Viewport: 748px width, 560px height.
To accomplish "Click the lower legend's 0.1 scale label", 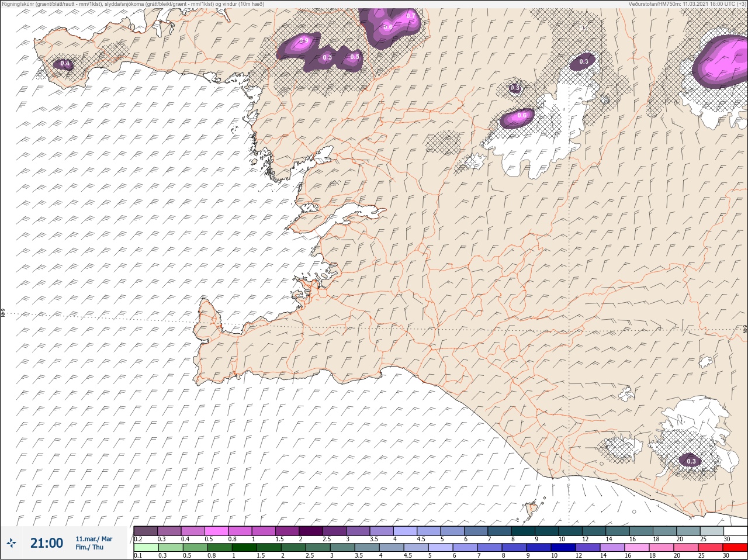I will point(138,555).
